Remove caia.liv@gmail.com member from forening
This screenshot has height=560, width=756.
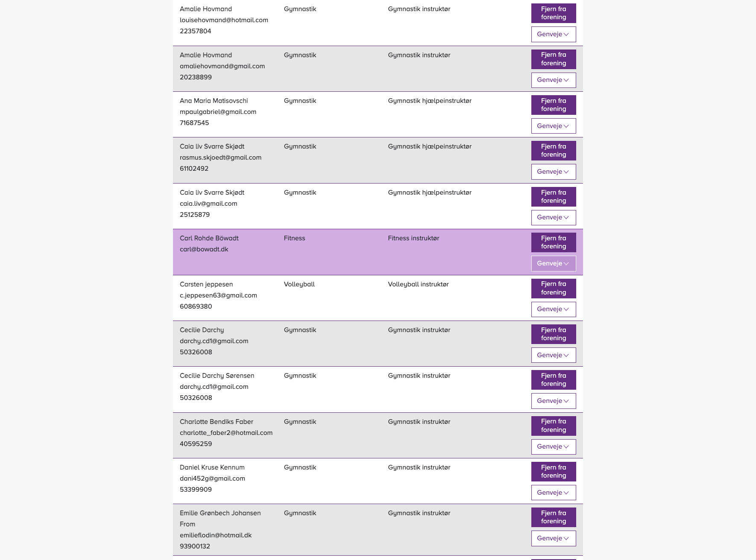point(554,196)
